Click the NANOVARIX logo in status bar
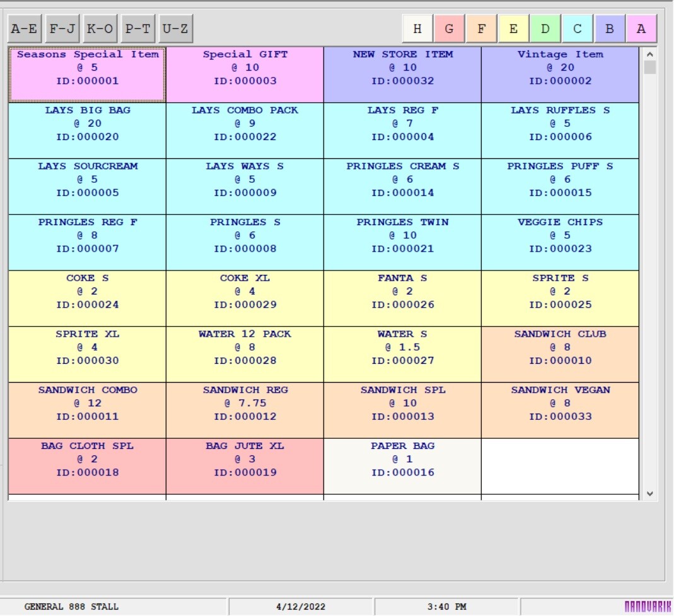This screenshot has width=674, height=616. (x=648, y=607)
